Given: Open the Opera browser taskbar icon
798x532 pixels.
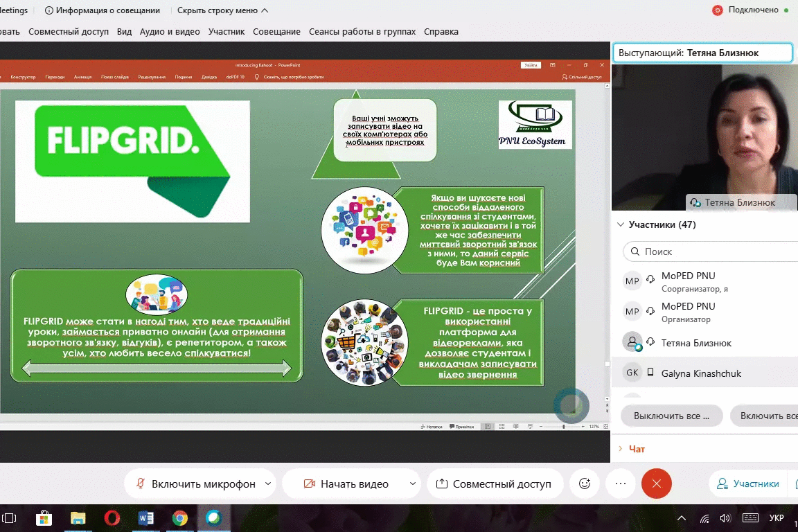Looking at the screenshot, I should click(112, 518).
